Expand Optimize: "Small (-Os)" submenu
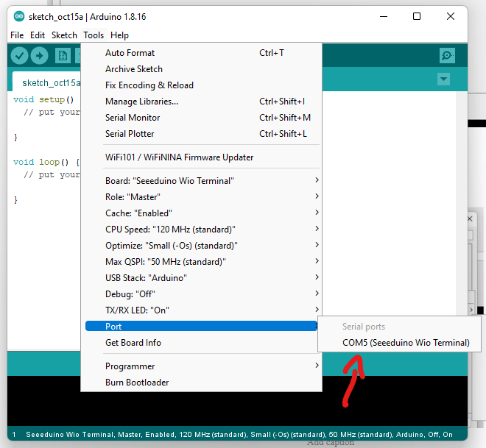This screenshot has width=486, height=448. pos(201,246)
